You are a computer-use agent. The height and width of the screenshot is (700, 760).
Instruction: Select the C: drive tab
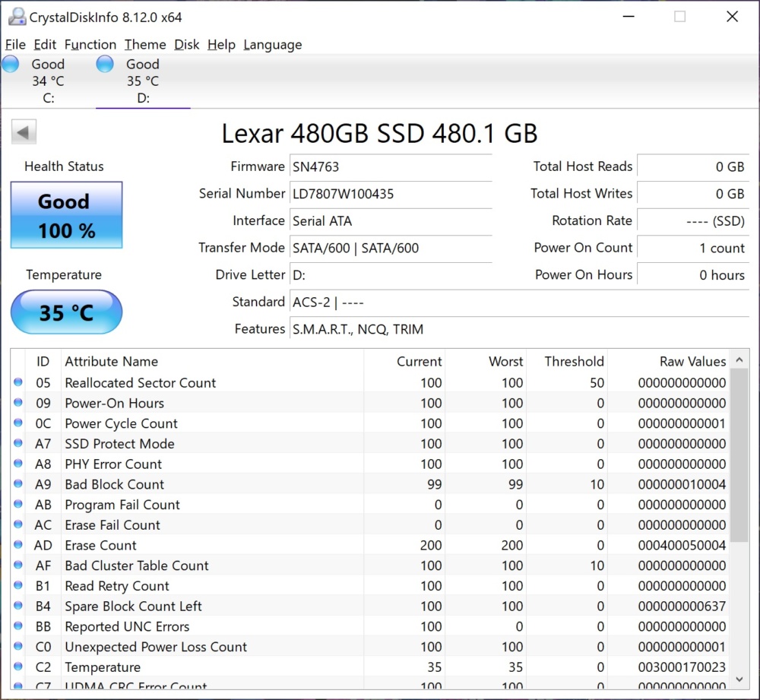(x=47, y=81)
